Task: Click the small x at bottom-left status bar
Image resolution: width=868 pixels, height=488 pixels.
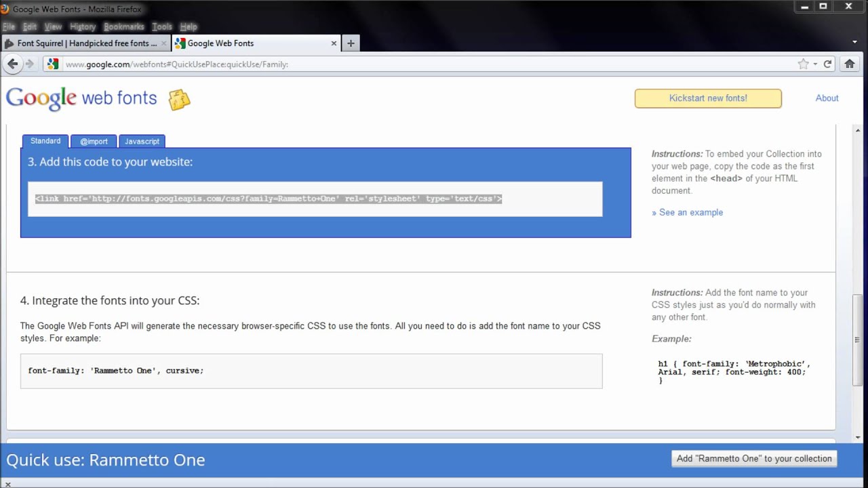Action: pyautogui.click(x=7, y=484)
